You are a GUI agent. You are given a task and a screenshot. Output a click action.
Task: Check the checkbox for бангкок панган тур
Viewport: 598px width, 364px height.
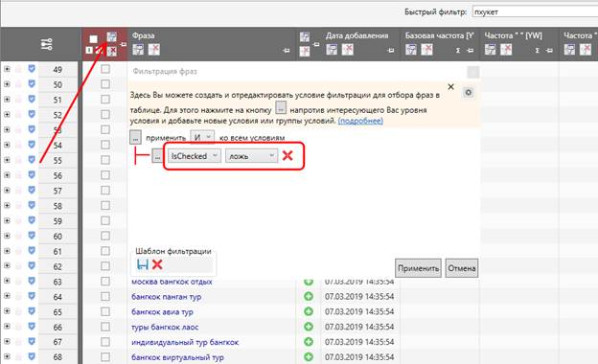pyautogui.click(x=105, y=297)
